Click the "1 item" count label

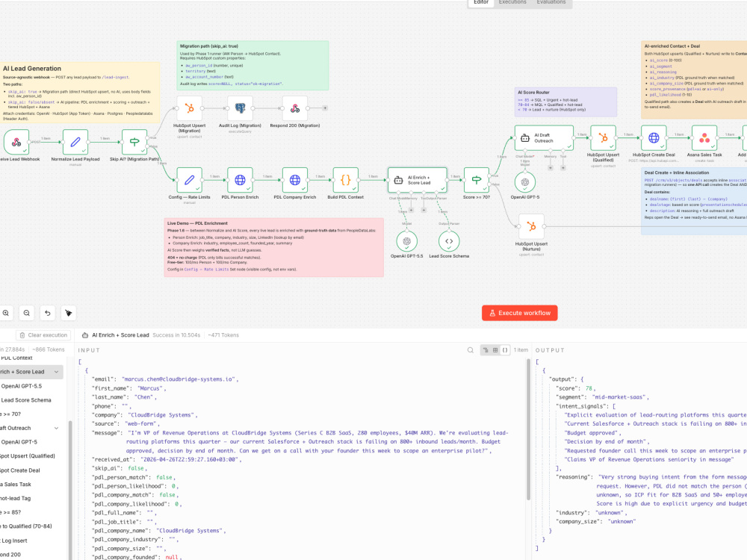tap(521, 350)
